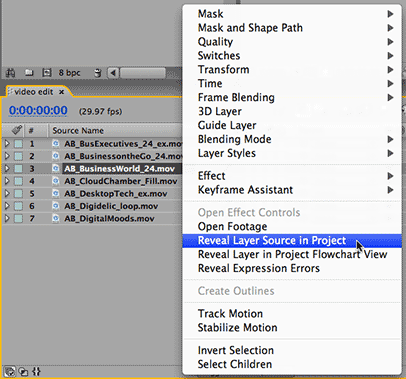This screenshot has width=406, height=379.
Task: Select layer AB_BusinessWorld_24.mov
Action: pos(119,169)
